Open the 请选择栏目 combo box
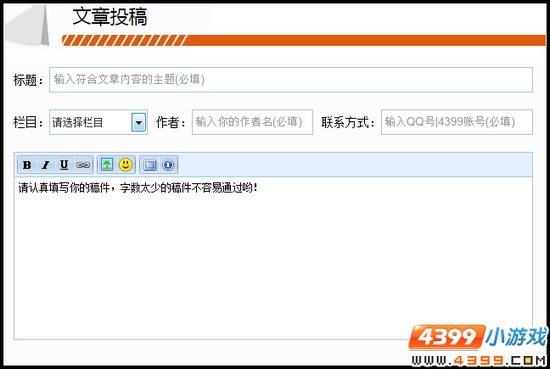 click(98, 122)
